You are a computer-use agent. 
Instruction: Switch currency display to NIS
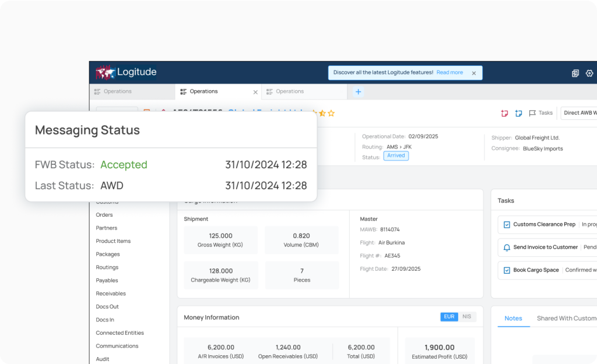pyautogui.click(x=466, y=316)
